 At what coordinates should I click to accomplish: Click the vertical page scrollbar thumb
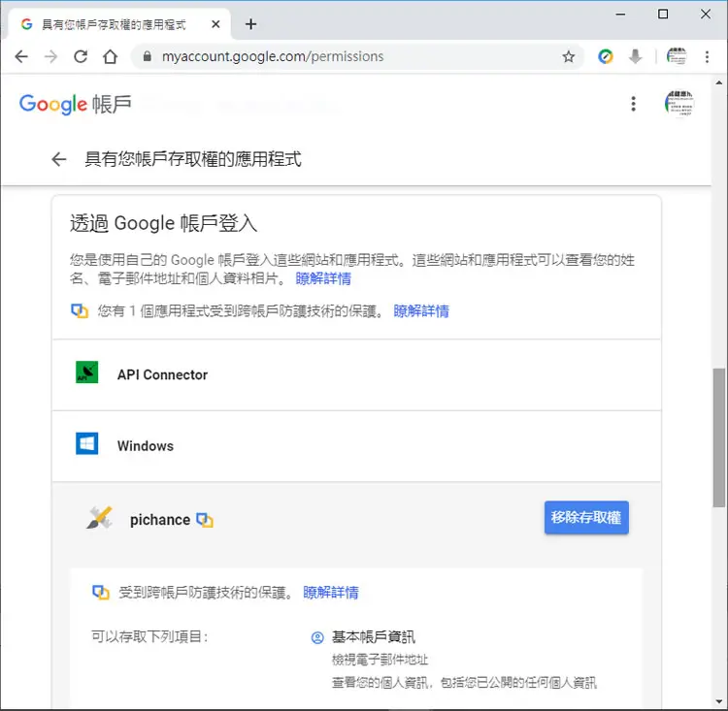[x=718, y=437]
